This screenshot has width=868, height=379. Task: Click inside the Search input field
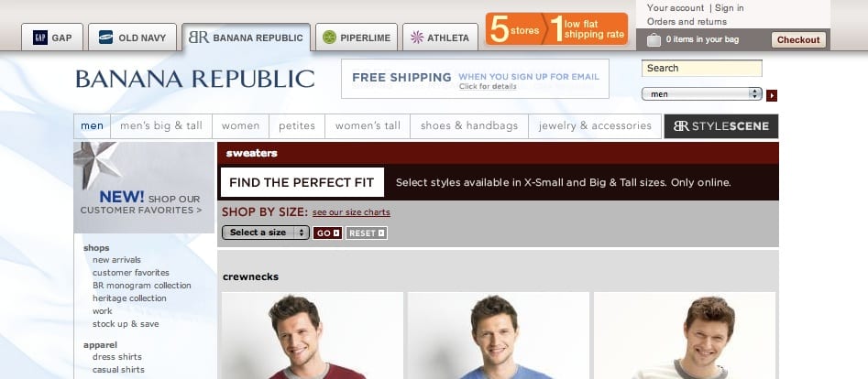(701, 68)
